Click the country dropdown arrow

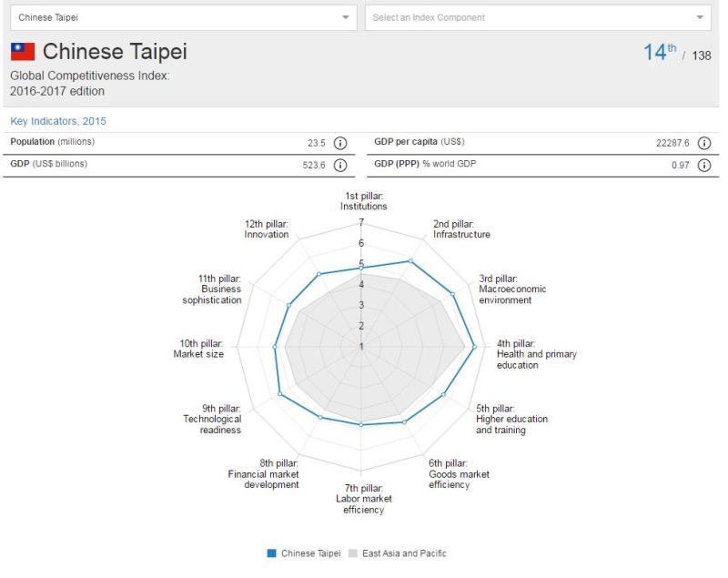345,17
